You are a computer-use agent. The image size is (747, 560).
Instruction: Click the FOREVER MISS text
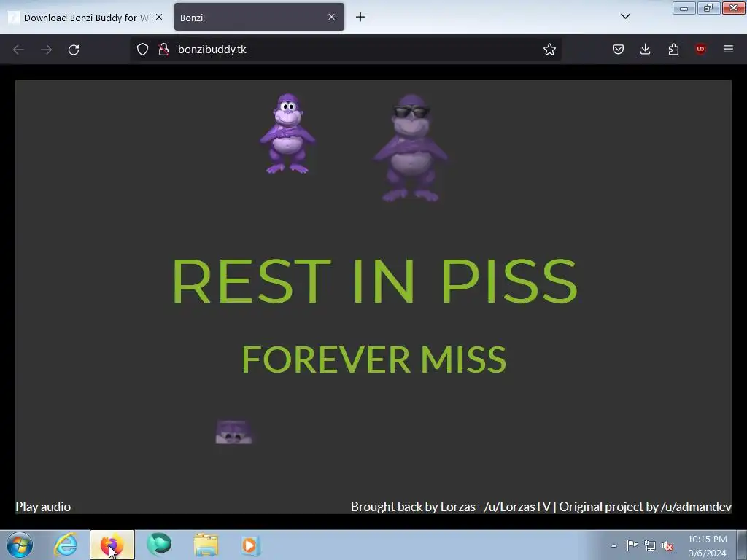pos(374,359)
